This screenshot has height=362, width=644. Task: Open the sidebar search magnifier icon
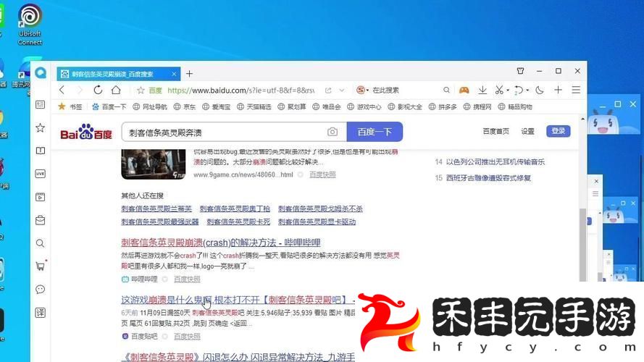pos(41,243)
